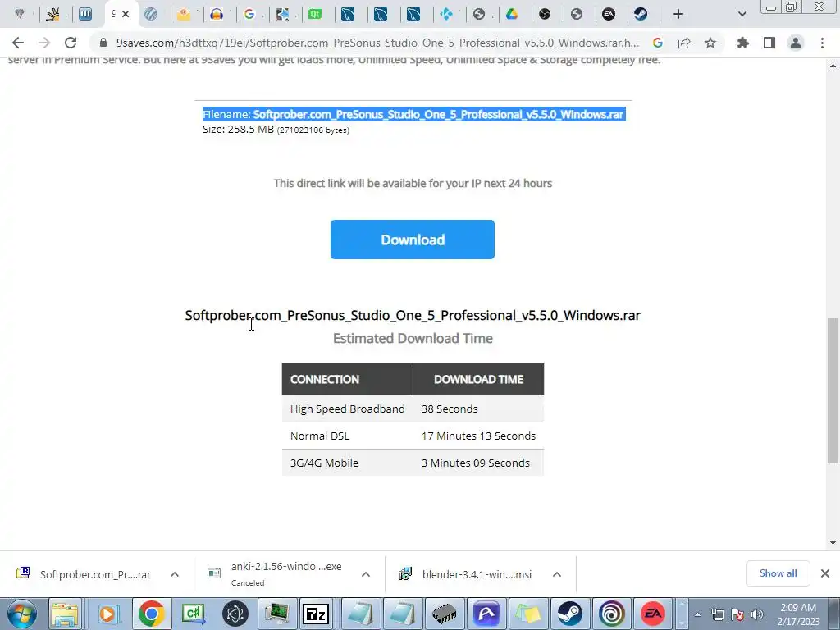840x630 pixels.
Task: Open the Chrome extensions puzzle menu
Action: pyautogui.click(x=742, y=43)
